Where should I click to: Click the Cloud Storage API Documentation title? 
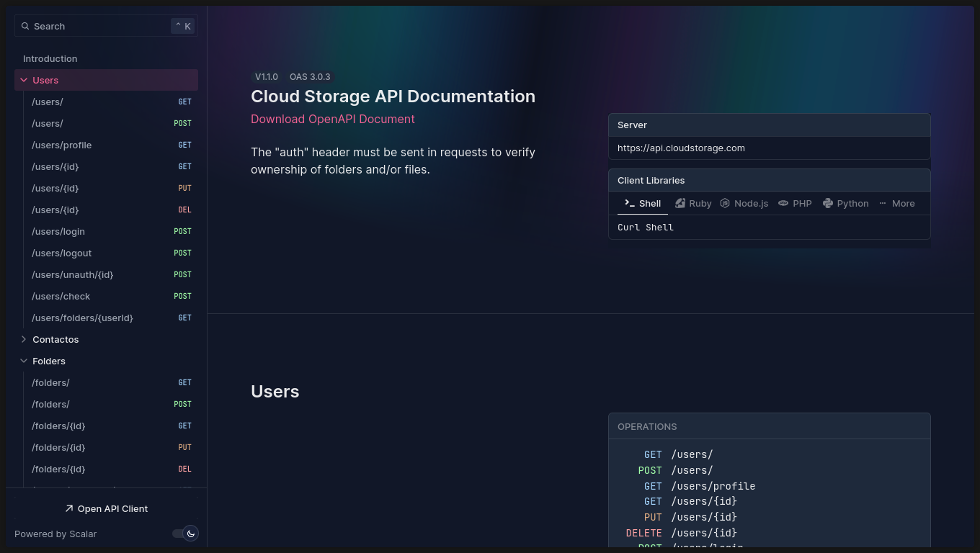tap(393, 96)
